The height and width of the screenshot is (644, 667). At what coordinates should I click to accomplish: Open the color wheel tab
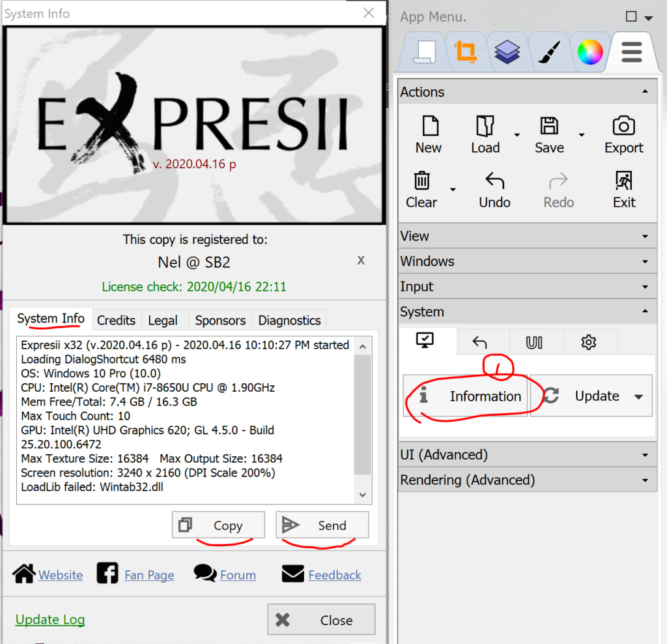pyautogui.click(x=590, y=52)
